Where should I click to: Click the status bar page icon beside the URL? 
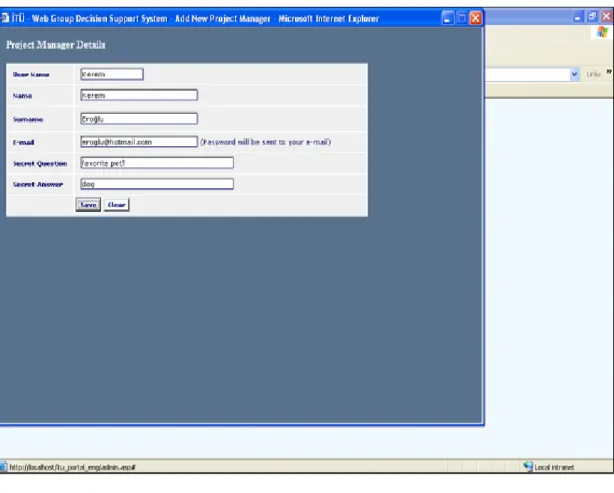(4, 467)
